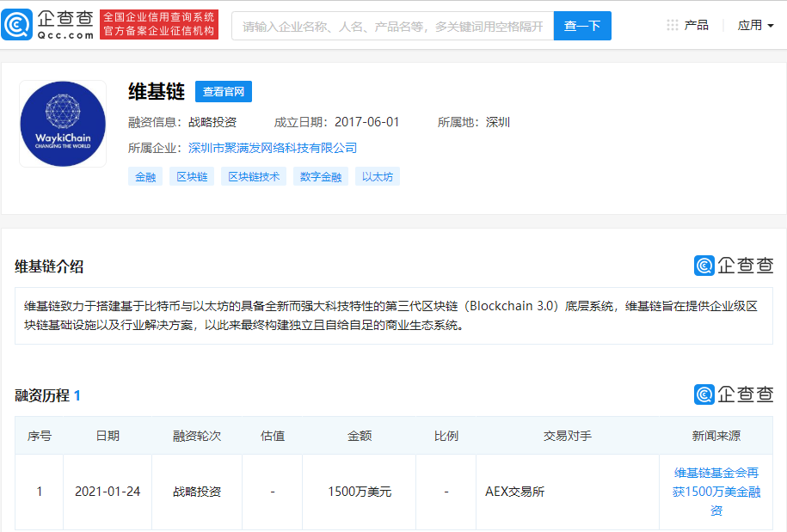The width and height of the screenshot is (787, 532).
Task: Select the 区块链技术 tag
Action: pyautogui.click(x=253, y=176)
